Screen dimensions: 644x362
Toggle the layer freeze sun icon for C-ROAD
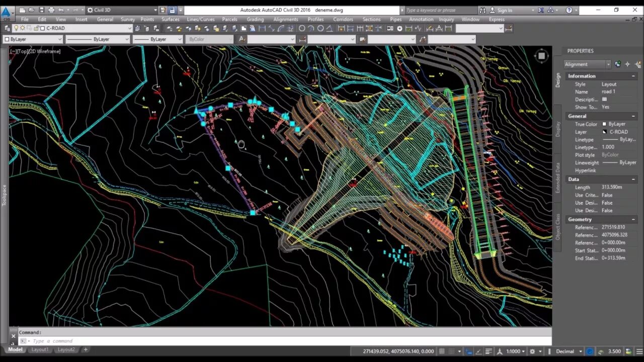[23, 28]
